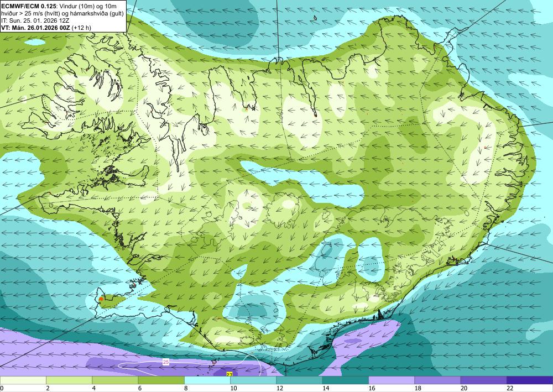Click the "ECMWF/ECM 0.125" title text
Image resolution: width=553 pixels, height=392 pixels.
29,6
